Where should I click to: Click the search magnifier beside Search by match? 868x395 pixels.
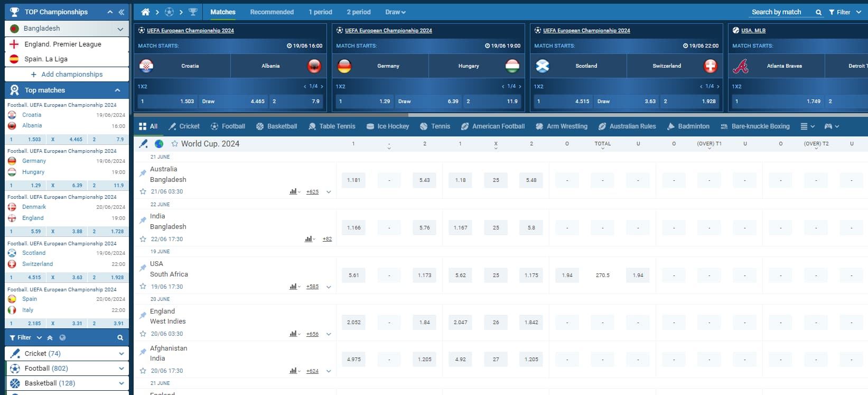click(x=818, y=12)
